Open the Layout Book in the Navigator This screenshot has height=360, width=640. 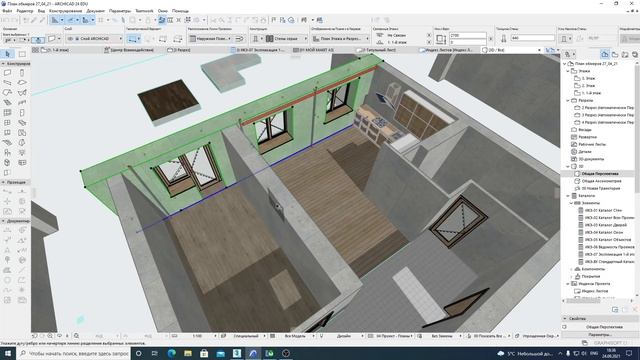pos(625,54)
